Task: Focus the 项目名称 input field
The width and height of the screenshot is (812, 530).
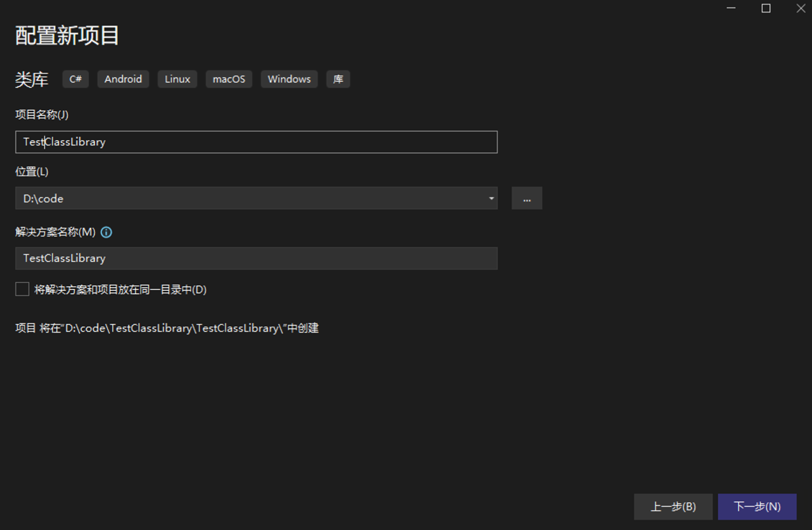Action: pyautogui.click(x=257, y=142)
